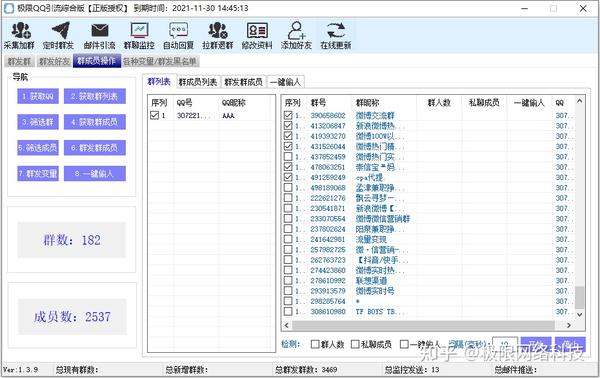Click the 2.获取群列表 button
This screenshot has height=378, width=600.
click(x=95, y=96)
